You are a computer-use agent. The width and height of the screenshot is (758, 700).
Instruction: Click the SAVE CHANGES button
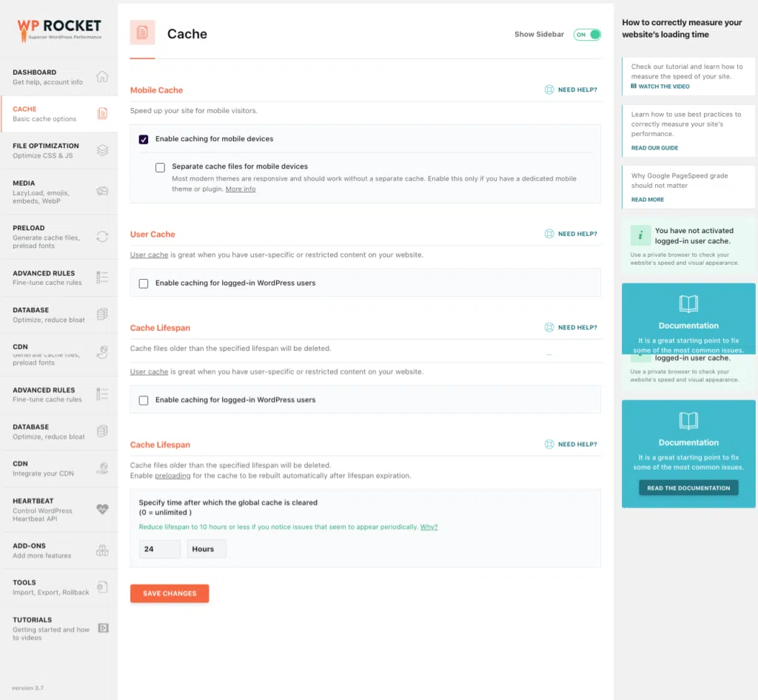coord(170,593)
